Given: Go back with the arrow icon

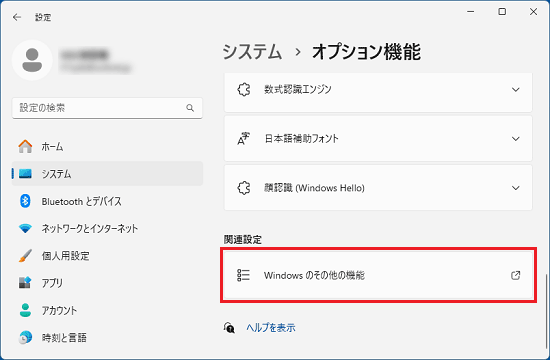Looking at the screenshot, I should [17, 17].
